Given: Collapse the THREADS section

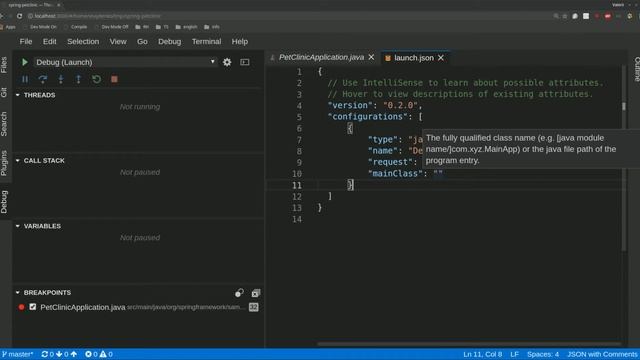Looking at the screenshot, I should pos(18,95).
